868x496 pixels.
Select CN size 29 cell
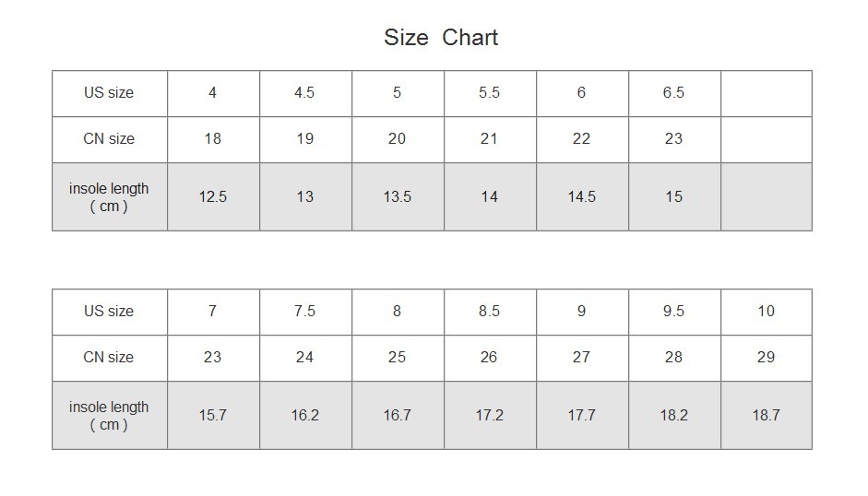coord(767,358)
